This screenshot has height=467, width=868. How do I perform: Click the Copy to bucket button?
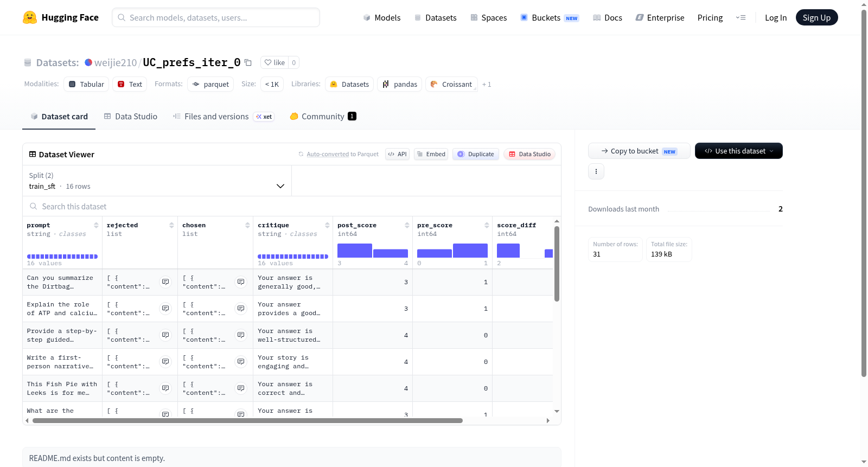pyautogui.click(x=639, y=151)
